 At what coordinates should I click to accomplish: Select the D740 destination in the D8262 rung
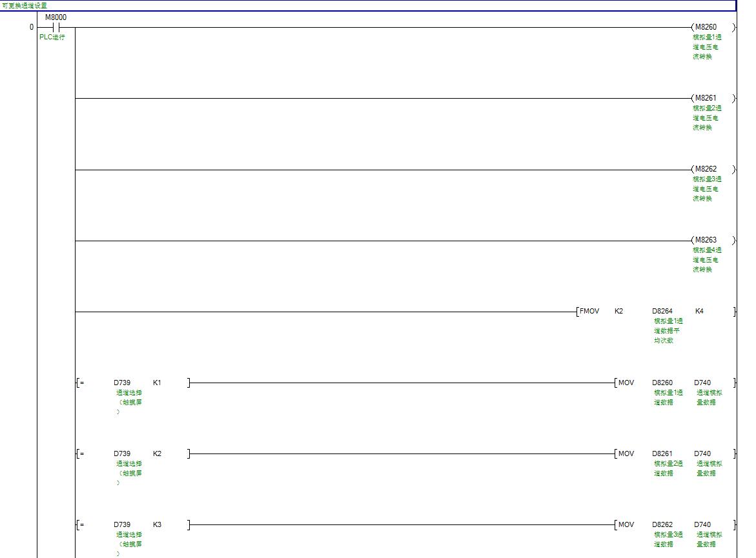tap(704, 524)
